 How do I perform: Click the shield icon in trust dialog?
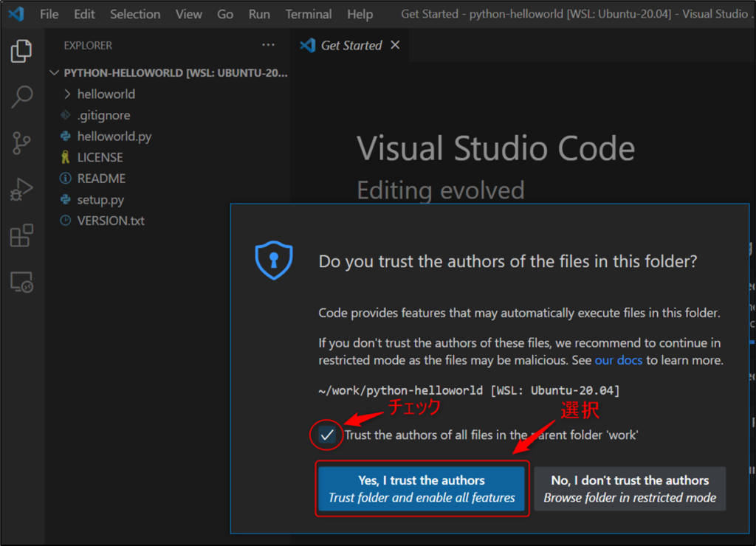[x=274, y=260]
